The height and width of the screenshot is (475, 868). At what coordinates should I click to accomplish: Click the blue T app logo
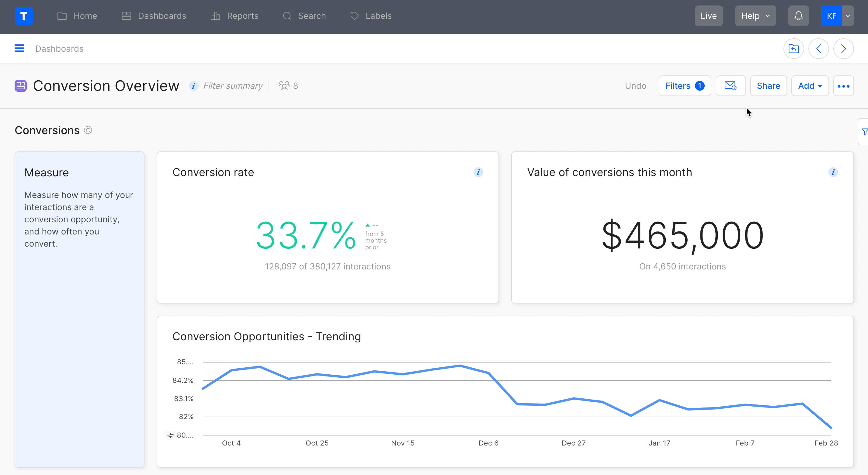24,16
